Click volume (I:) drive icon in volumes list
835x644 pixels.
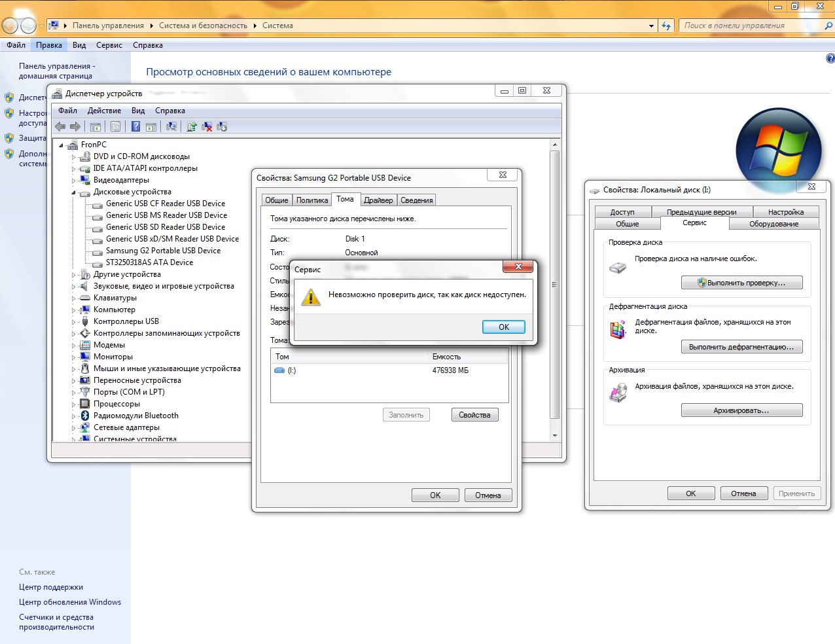click(x=279, y=370)
